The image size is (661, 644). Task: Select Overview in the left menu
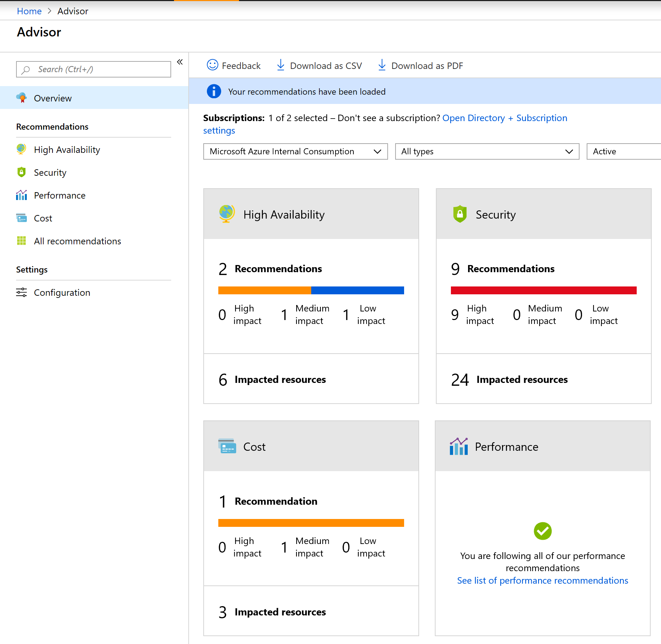pos(53,98)
